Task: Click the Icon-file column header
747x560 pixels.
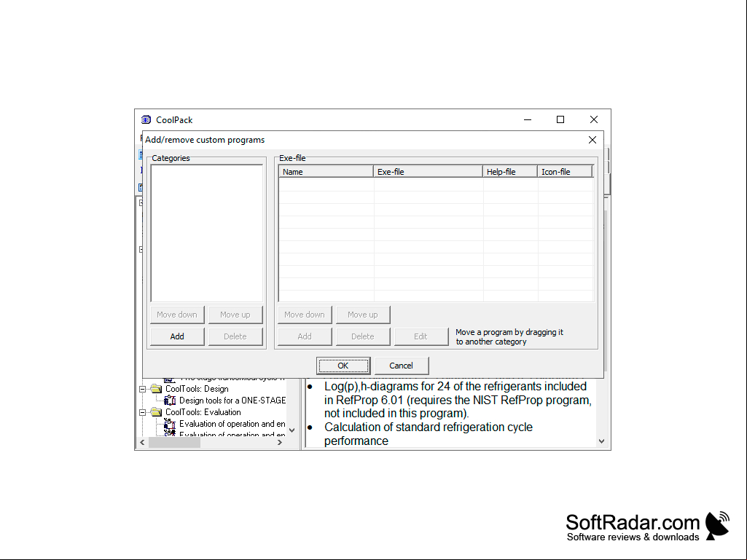Action: [x=565, y=171]
